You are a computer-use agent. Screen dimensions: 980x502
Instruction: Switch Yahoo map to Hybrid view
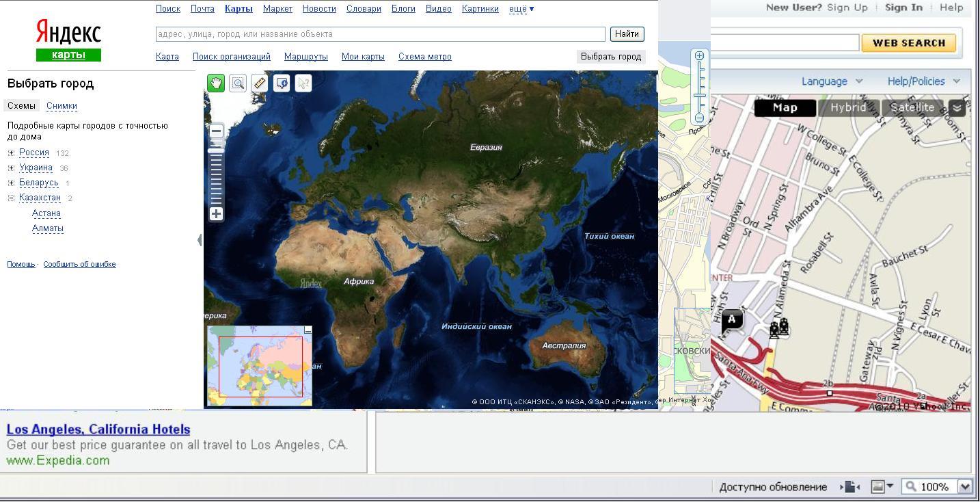pyautogui.click(x=848, y=107)
